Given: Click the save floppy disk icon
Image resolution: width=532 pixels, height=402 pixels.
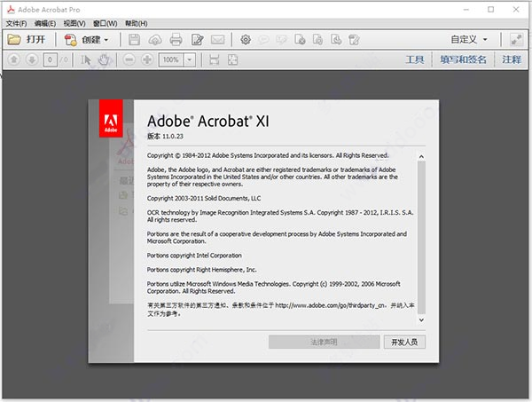Looking at the screenshot, I should click(134, 40).
